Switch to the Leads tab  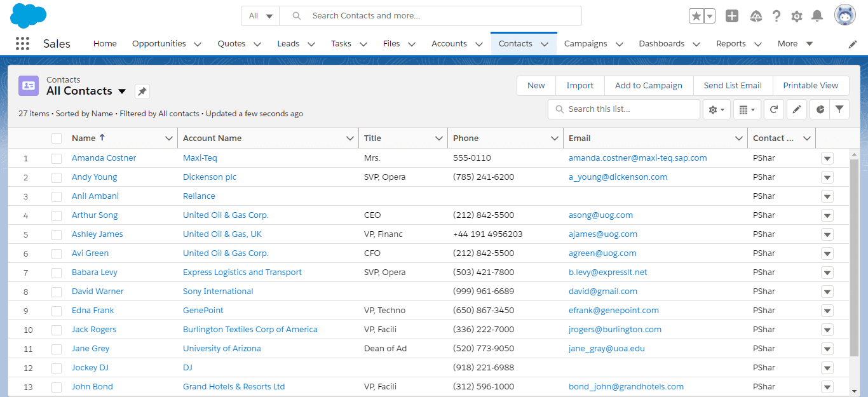click(x=288, y=44)
